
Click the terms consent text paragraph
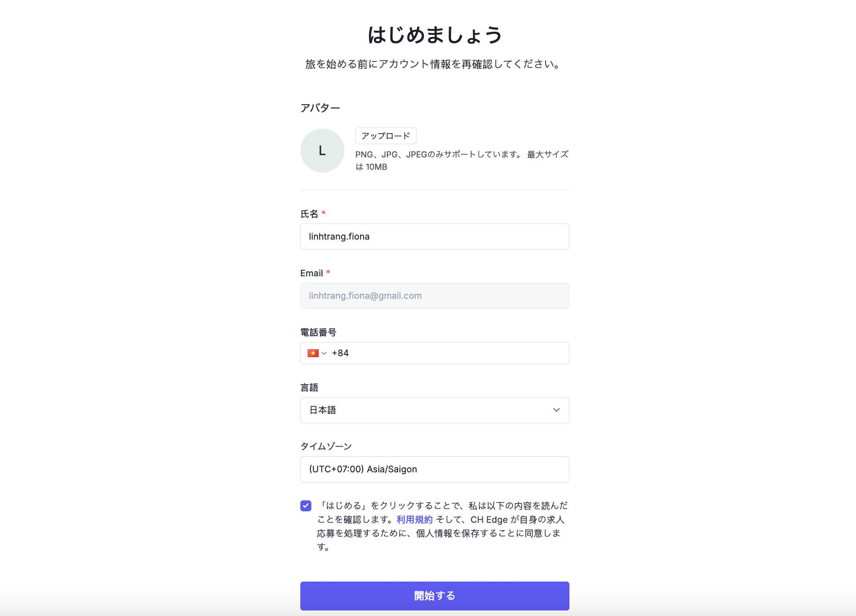[443, 526]
